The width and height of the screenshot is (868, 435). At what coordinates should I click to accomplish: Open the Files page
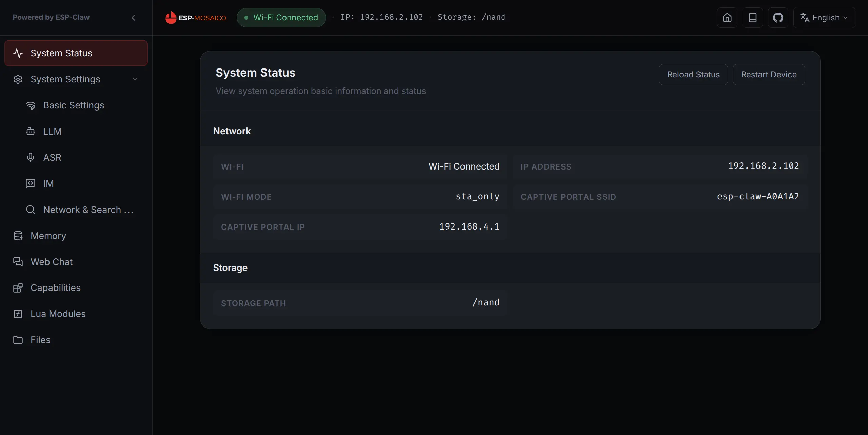76,340
